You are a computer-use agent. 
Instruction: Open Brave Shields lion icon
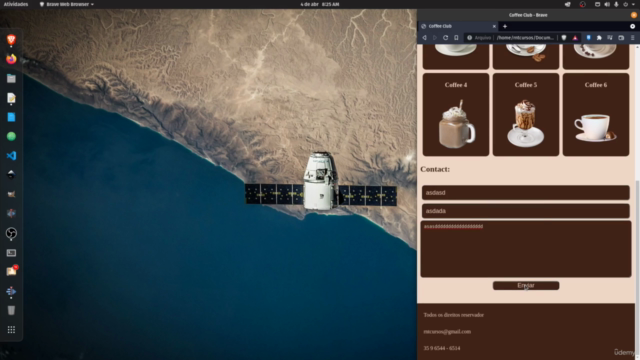[564, 38]
